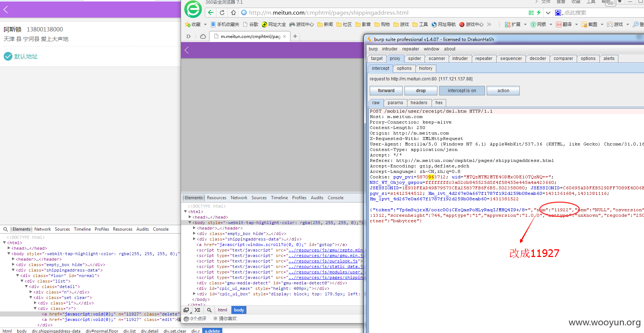The height and width of the screenshot is (333, 644).
Task: Switch to Burp 'decoder' tab
Action: 538,58
